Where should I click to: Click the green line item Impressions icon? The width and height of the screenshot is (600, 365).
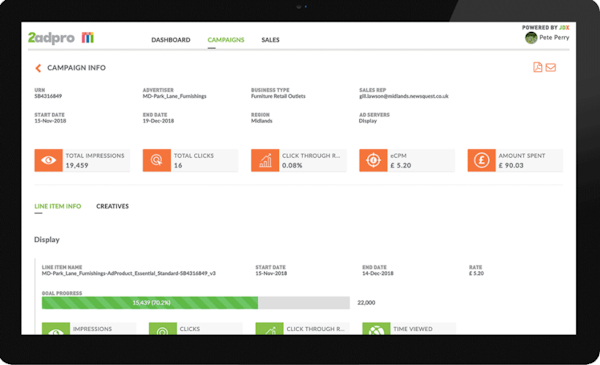click(x=56, y=329)
